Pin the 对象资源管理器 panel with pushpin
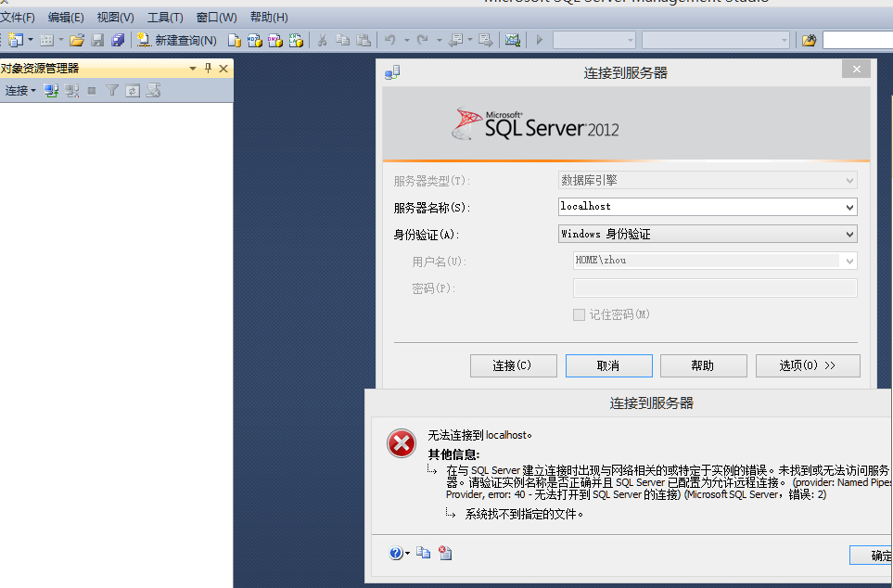The image size is (893, 588). coord(208,68)
